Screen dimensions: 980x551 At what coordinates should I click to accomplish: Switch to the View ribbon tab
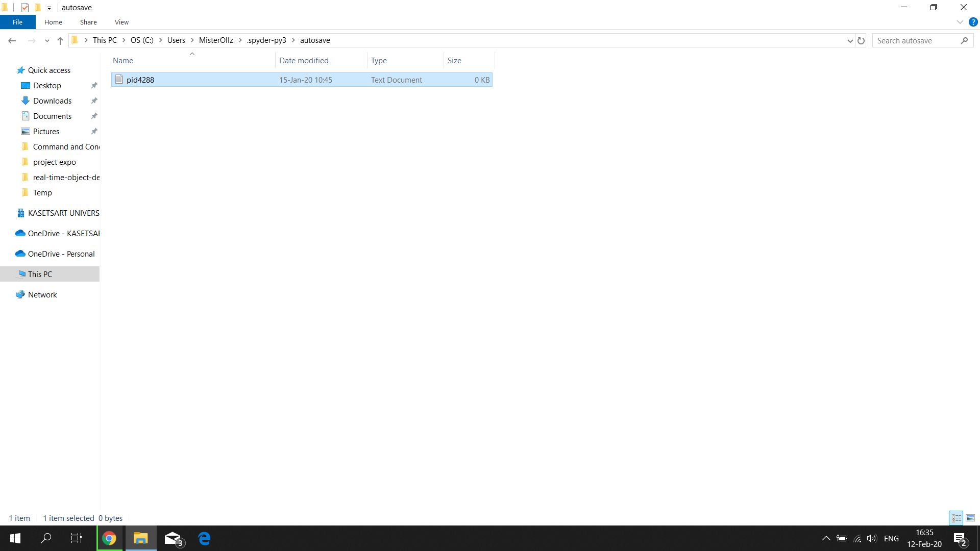121,22
